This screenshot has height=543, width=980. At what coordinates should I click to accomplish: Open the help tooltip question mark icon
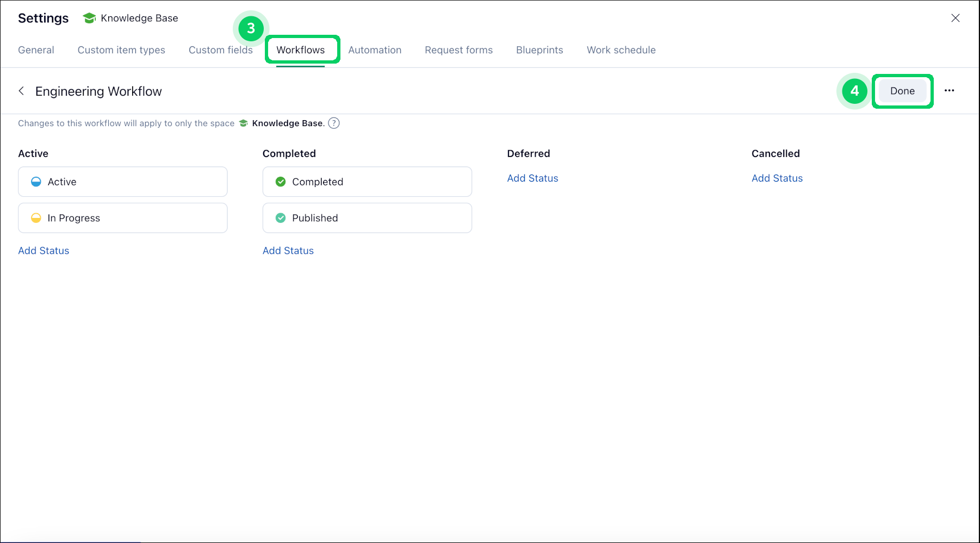[333, 123]
